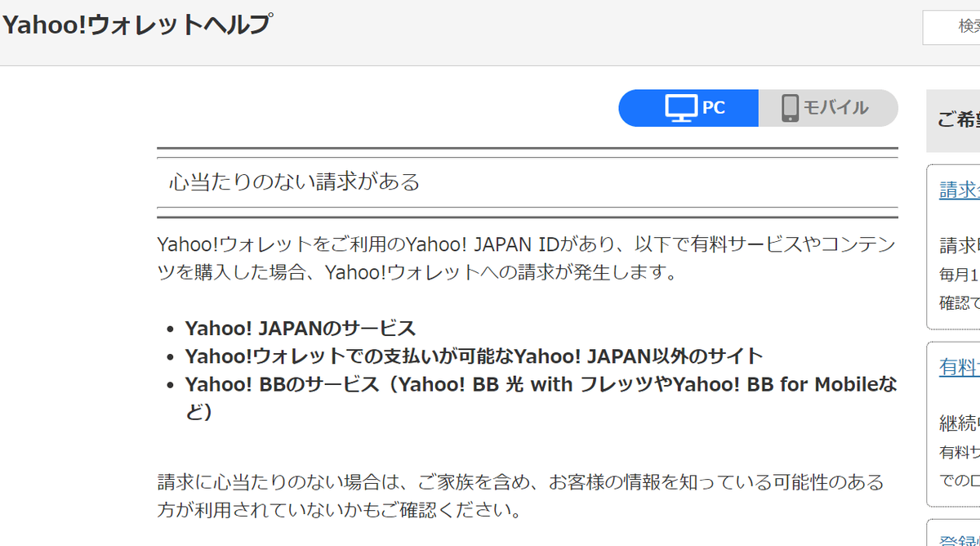Click the mobile phone icon
980x546 pixels.
coord(790,108)
